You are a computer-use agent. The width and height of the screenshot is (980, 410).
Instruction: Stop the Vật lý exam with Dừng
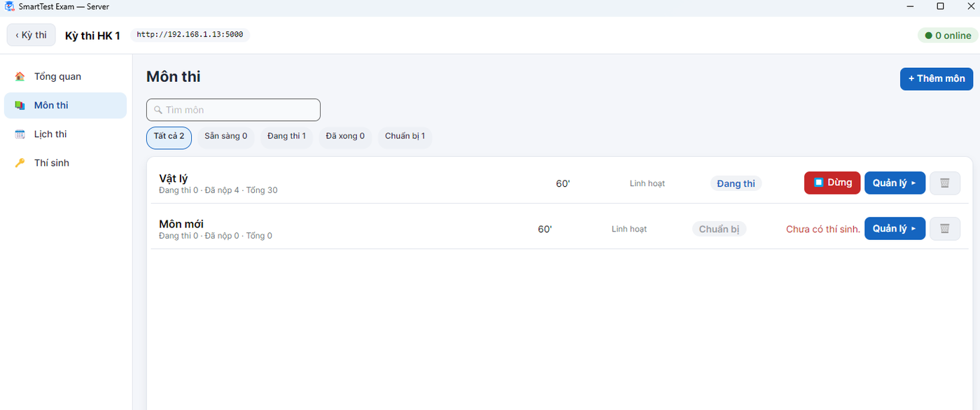(832, 183)
